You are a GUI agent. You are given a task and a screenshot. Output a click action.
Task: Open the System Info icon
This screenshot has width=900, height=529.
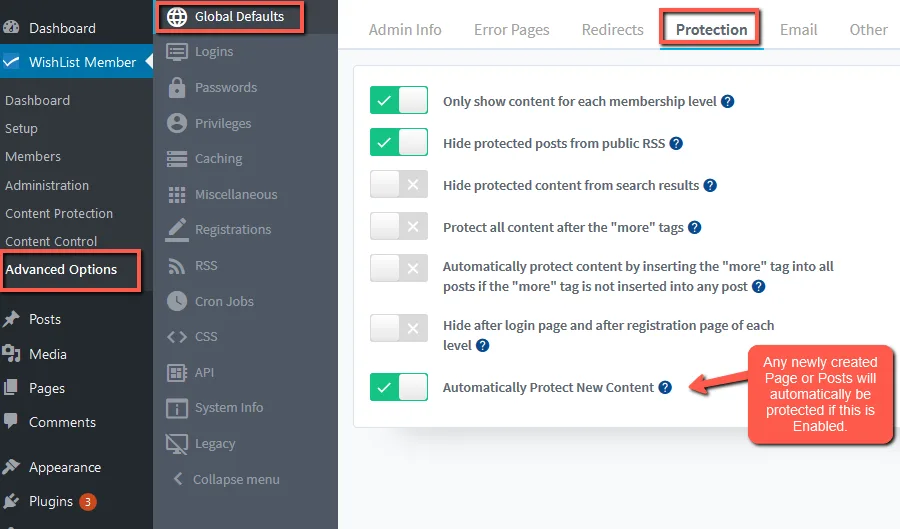pos(177,408)
